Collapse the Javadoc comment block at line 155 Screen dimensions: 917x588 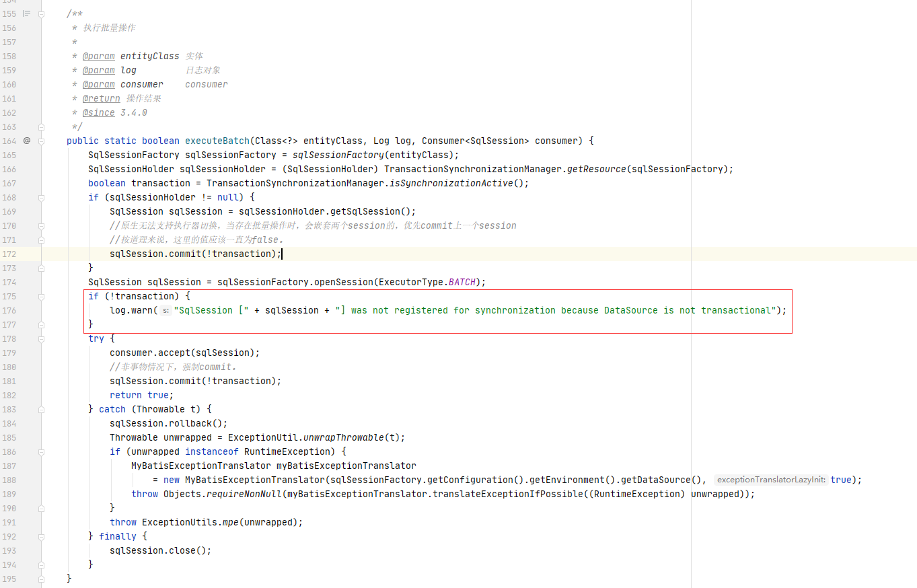tap(42, 13)
